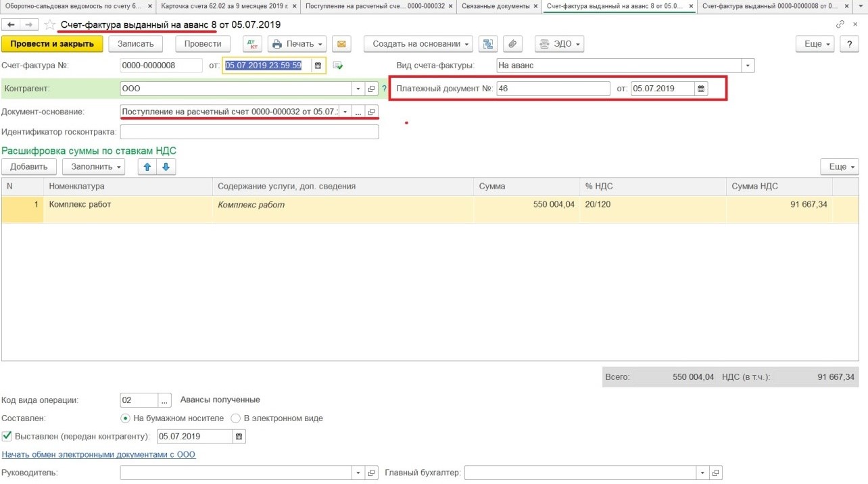Click the Платежный документ № field
The height and width of the screenshot is (484, 868).
pos(553,89)
